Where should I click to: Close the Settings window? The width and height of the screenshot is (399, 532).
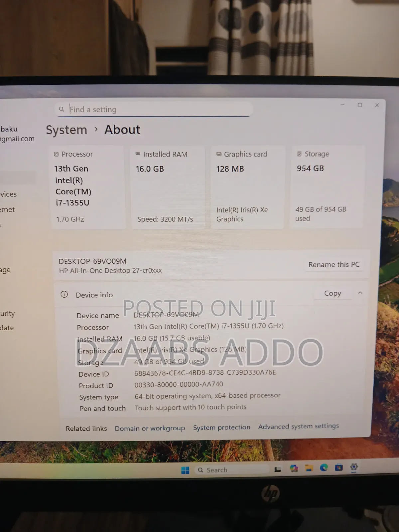[x=377, y=105]
